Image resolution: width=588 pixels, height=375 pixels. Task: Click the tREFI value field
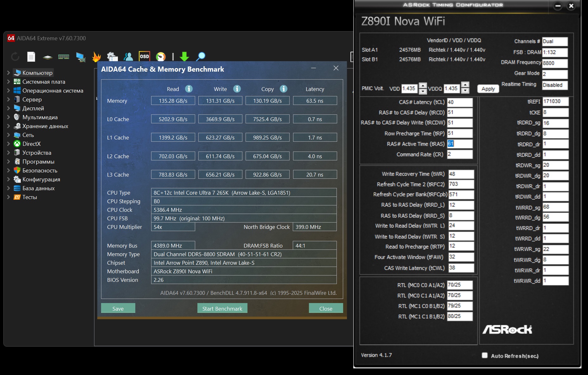click(555, 101)
